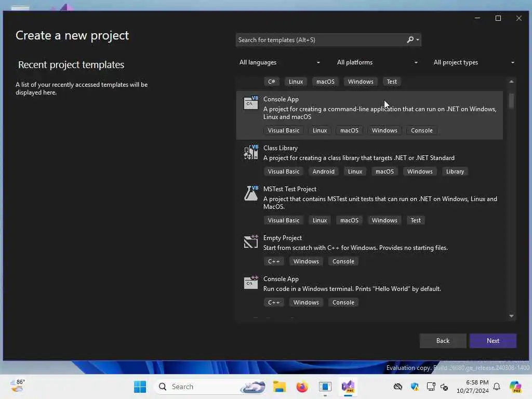Click scroll-down arrow of template list
Viewport: 532px width, 399px height.
511,316
